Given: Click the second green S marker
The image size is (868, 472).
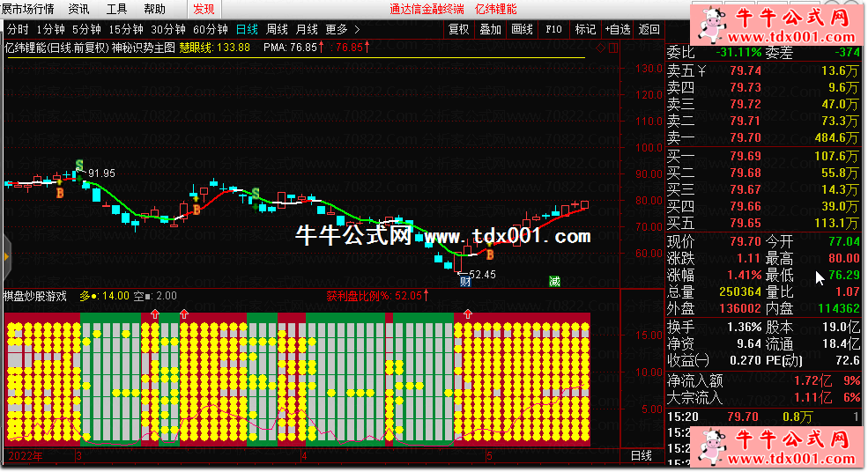Looking at the screenshot, I should pos(256,194).
